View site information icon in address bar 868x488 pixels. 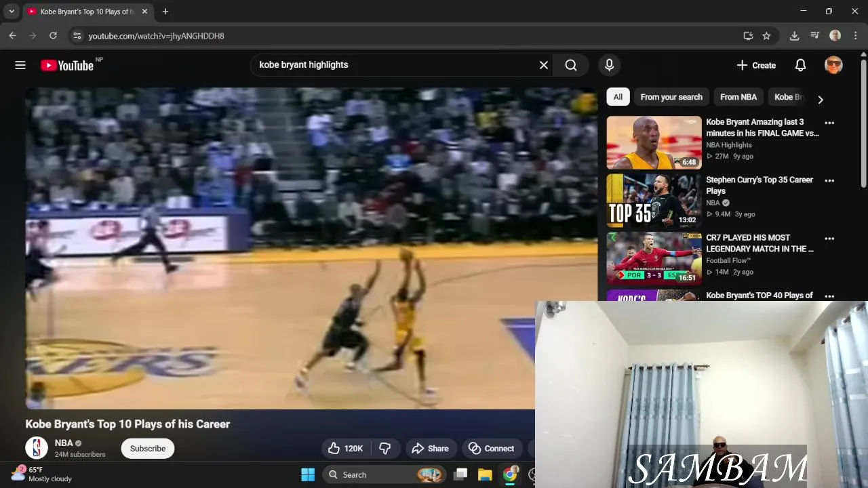[x=77, y=36]
